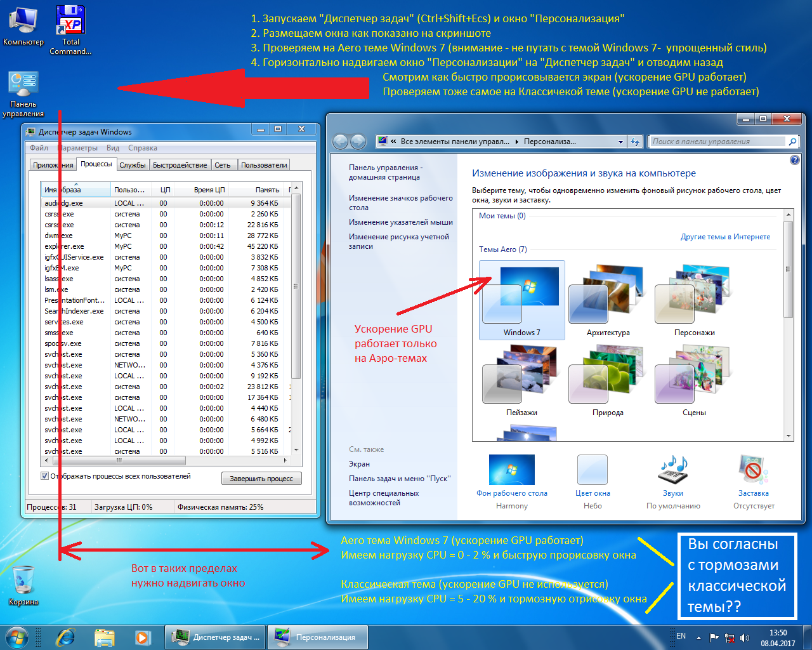Click the Фон рабочего стола icon
The width and height of the screenshot is (812, 650).
pos(511,470)
